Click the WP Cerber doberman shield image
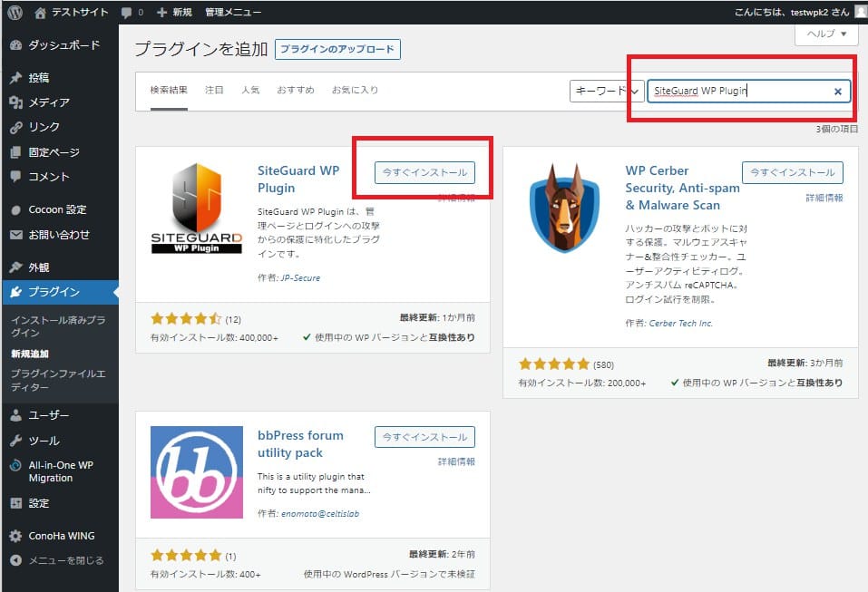The image size is (868, 592). point(564,208)
